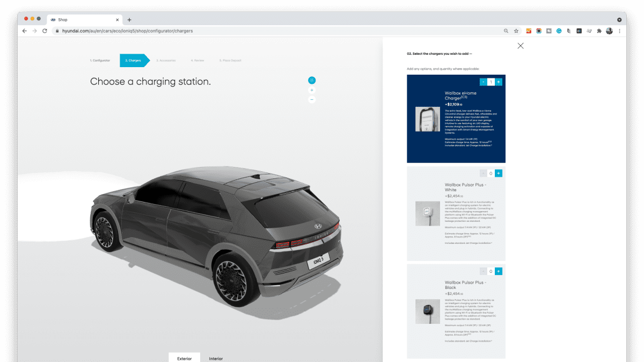Open the grey feather extension icon
Viewport: 644px width, 362px height.
click(569, 31)
